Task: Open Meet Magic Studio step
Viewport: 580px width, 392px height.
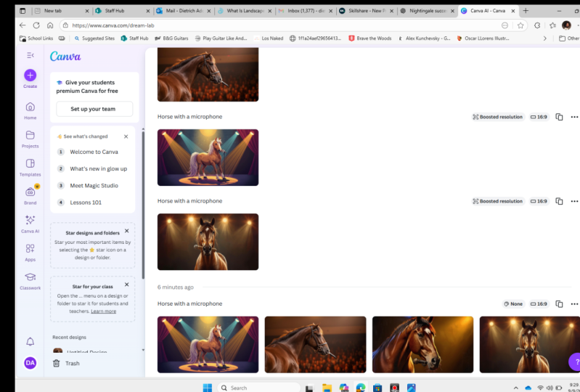Action: pos(94,186)
